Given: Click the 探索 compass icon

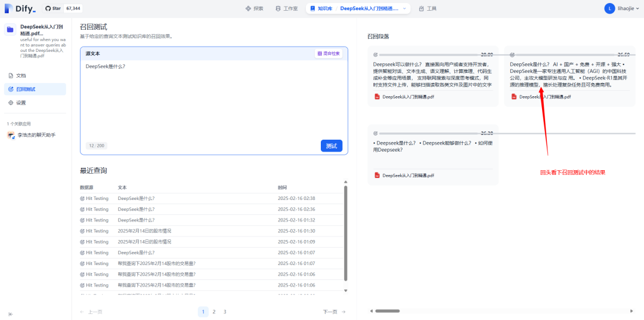Looking at the screenshot, I should (x=248, y=8).
